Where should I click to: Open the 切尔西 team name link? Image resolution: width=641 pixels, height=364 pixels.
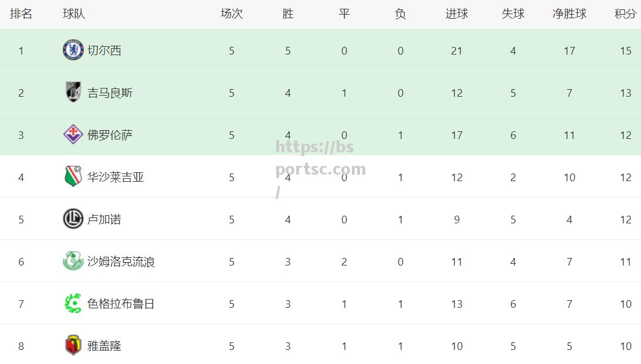(104, 50)
